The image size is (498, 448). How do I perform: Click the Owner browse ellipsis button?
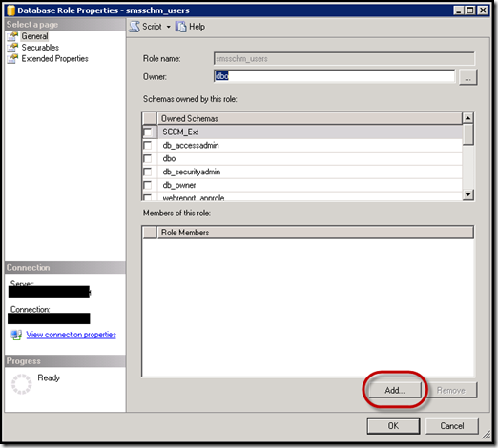click(467, 77)
